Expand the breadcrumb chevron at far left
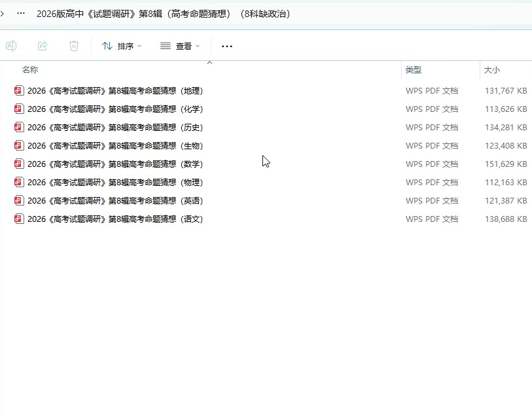Screen dimensions: 532x415 3,13
